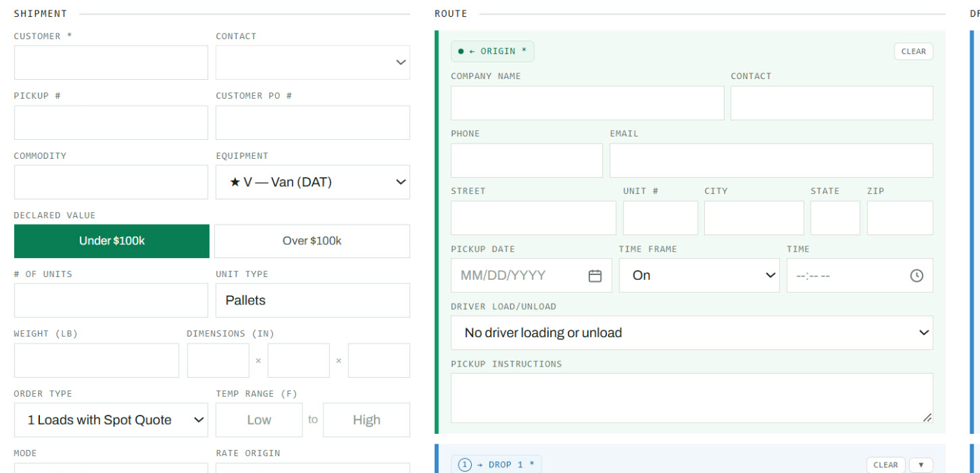Focus the Low temp range field

coord(259,420)
